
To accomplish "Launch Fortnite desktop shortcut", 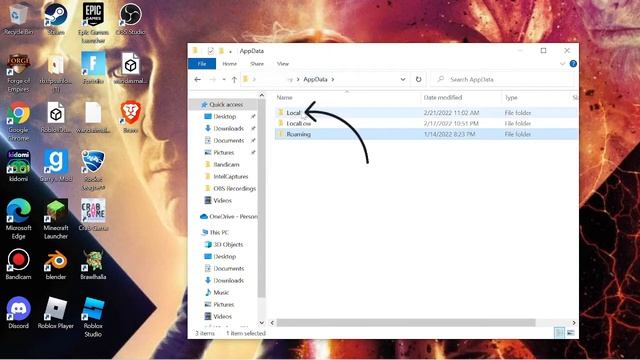I will tap(93, 68).
